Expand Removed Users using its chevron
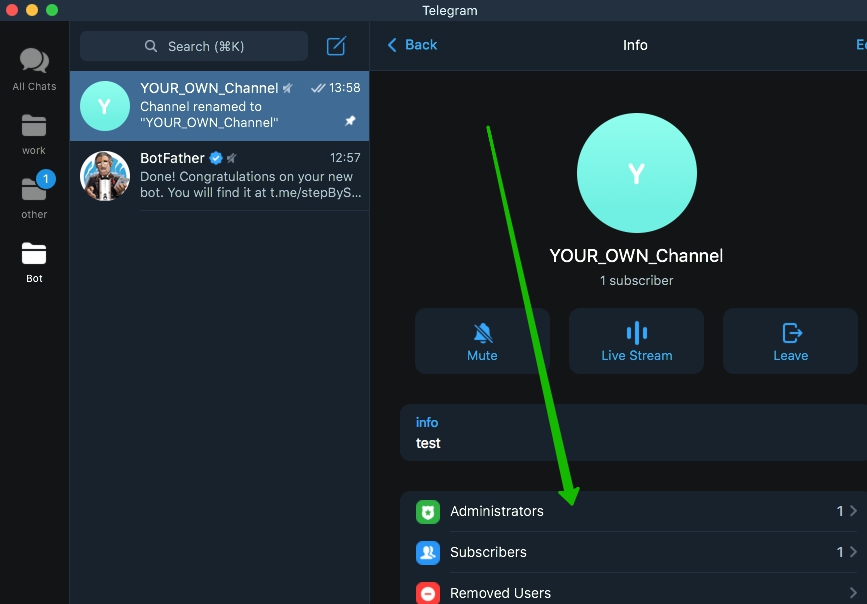 pos(853,593)
